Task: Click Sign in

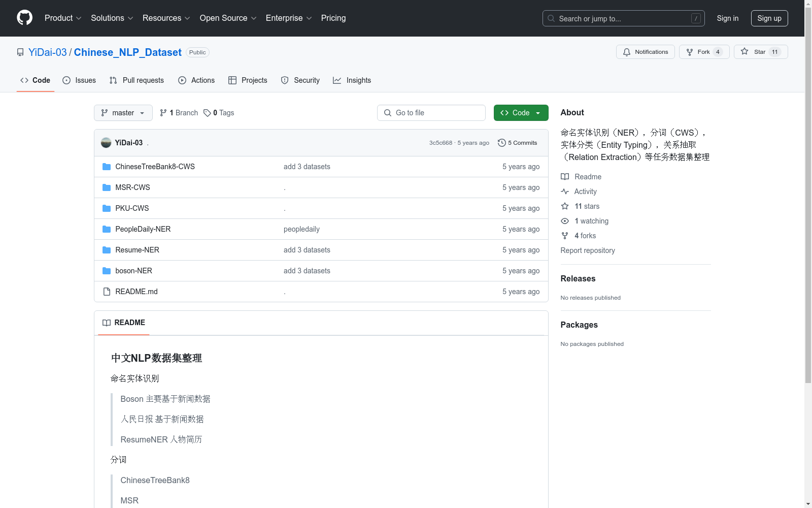Action: [728, 18]
